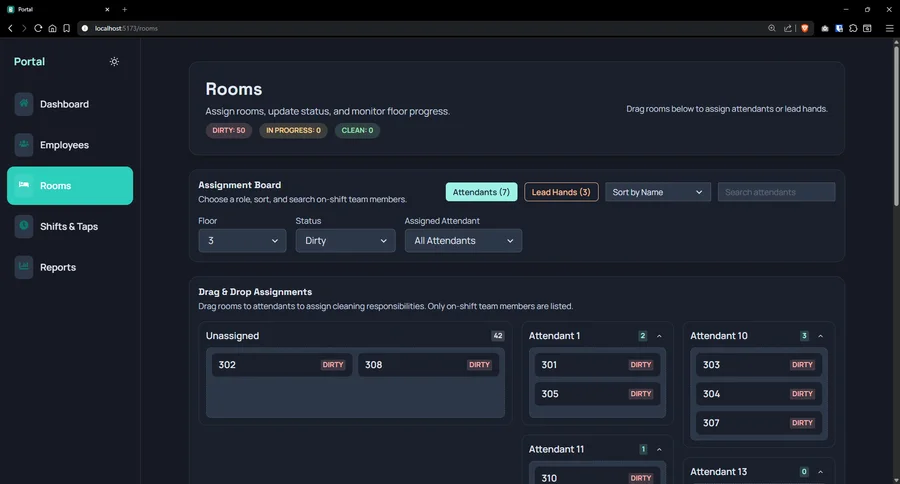Screen dimensions: 900x484
Task: Click the Attendant 1 count badge 2
Action: [643, 336]
